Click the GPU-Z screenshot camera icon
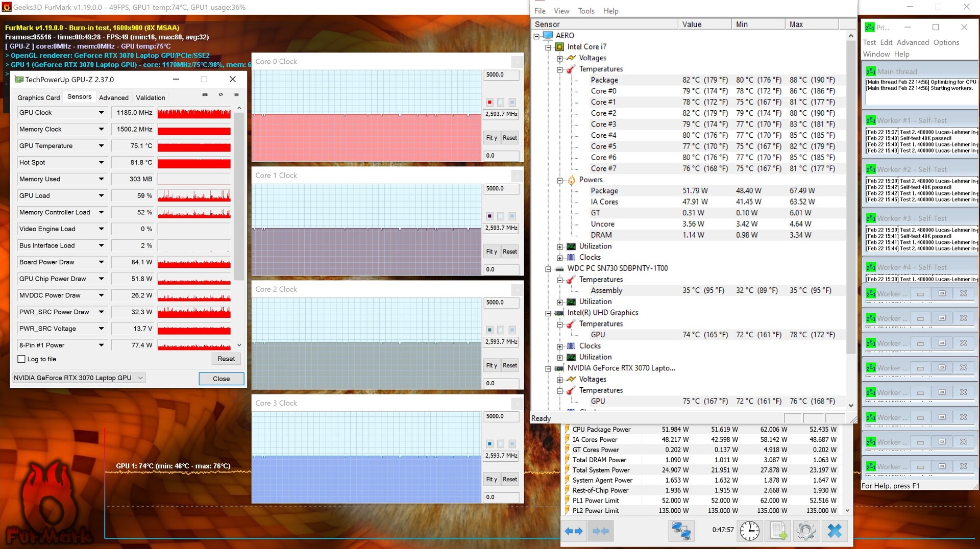The width and height of the screenshot is (980, 549). (205, 95)
